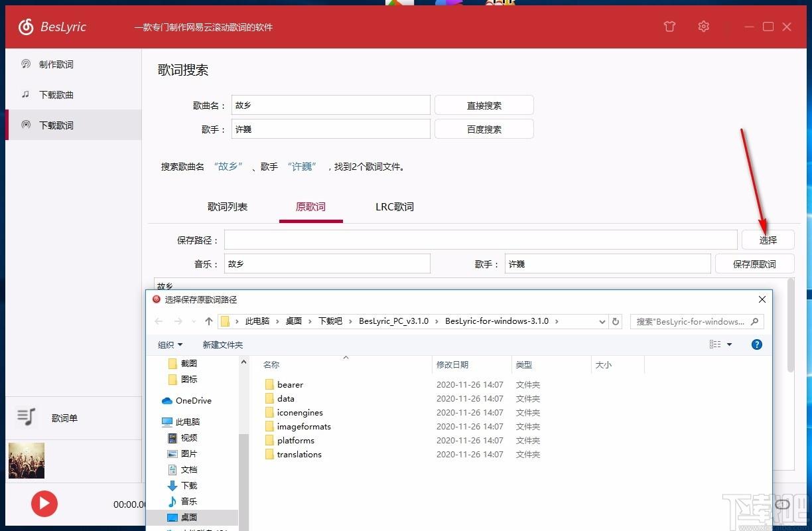The image size is (812, 531).
Task: Click the lyrics panel vertical scrollbar
Action: click(790, 325)
